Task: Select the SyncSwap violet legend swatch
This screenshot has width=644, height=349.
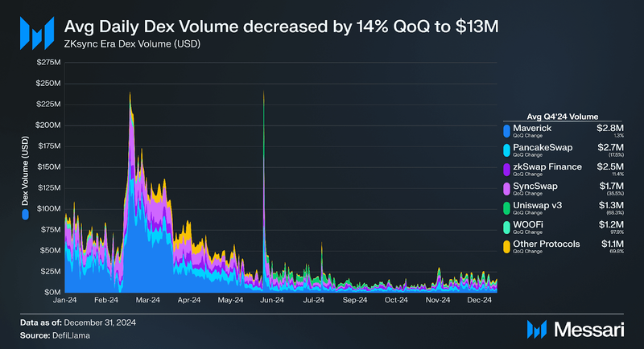Action: (507, 189)
